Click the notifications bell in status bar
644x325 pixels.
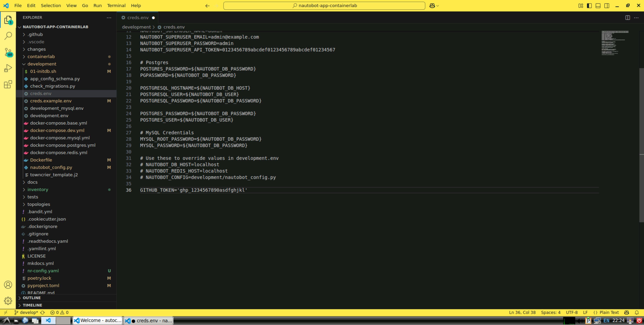click(637, 312)
